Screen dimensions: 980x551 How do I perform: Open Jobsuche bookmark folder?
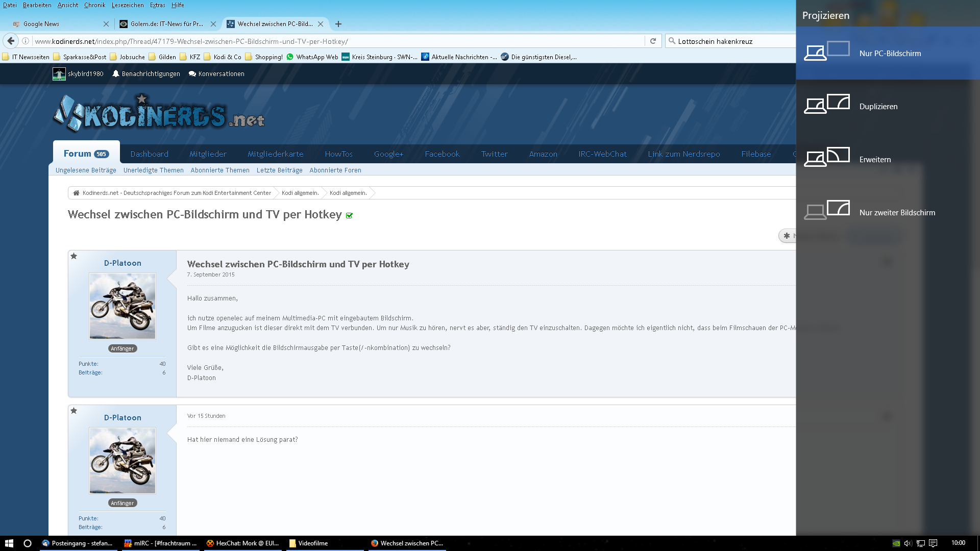(x=128, y=57)
